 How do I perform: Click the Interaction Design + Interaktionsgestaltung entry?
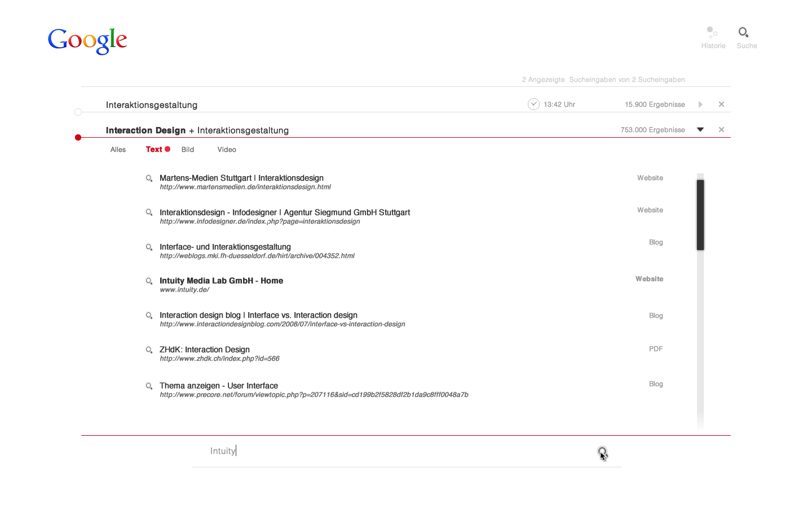point(197,130)
